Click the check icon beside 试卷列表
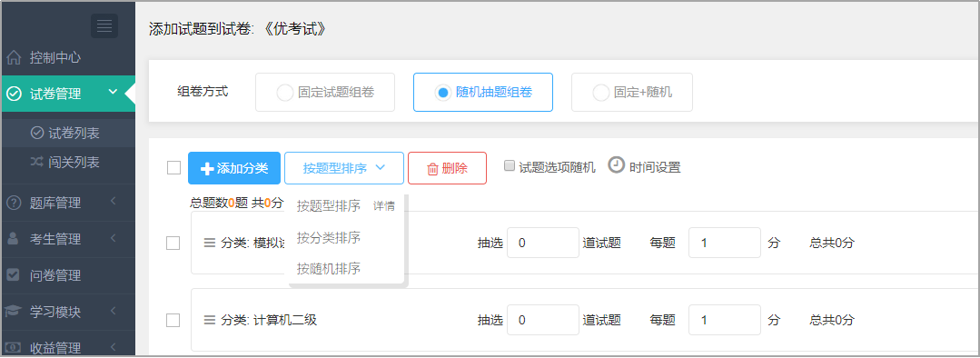This screenshot has width=980, height=358. click(x=37, y=133)
